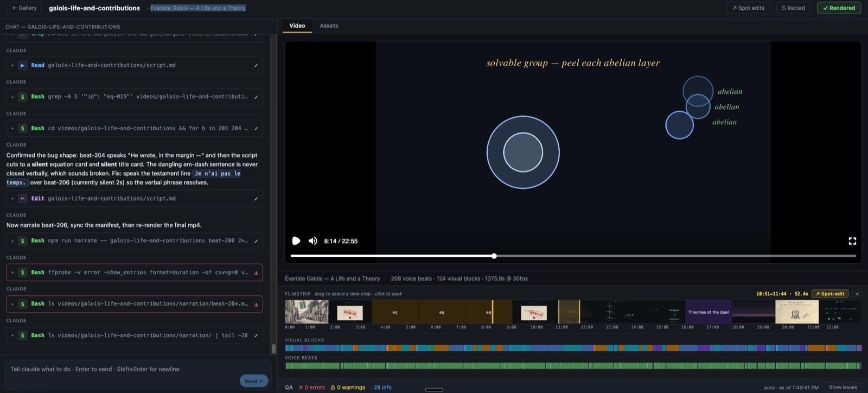The image size is (868, 393).
Task: Click the 28 info QA indicator
Action: (381, 388)
